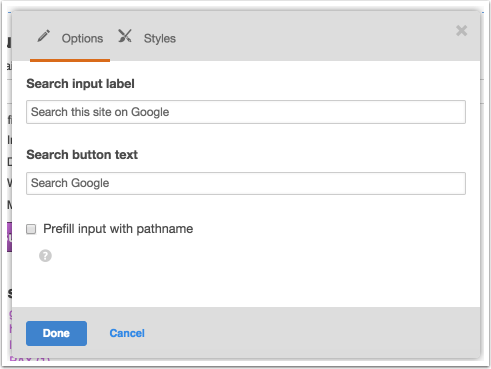491x369 pixels.
Task: Open the help question mark icon
Action: coord(45,256)
